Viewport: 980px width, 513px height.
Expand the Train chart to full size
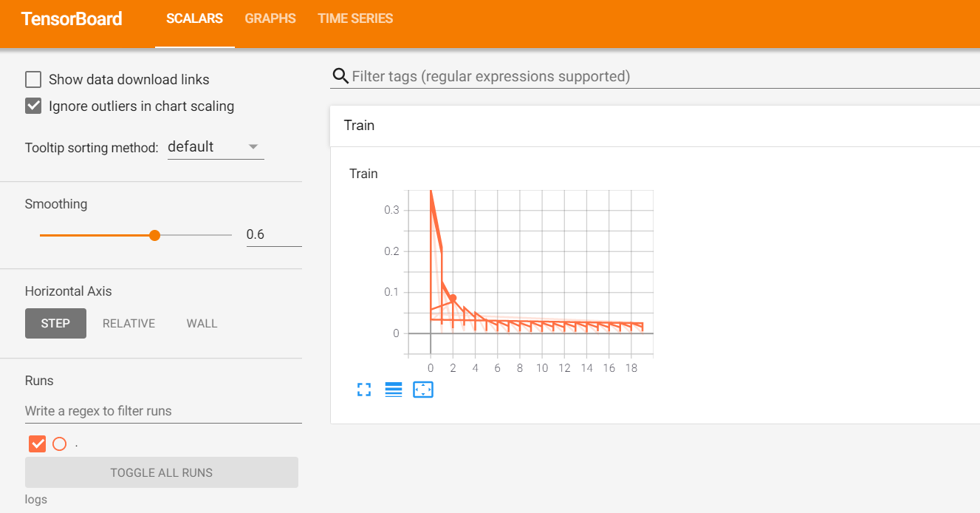coord(364,390)
